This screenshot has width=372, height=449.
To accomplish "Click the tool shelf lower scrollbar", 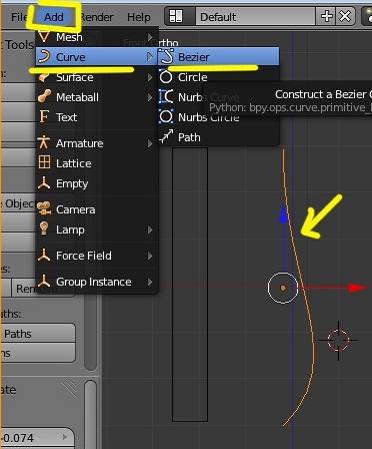I will 91,415.
